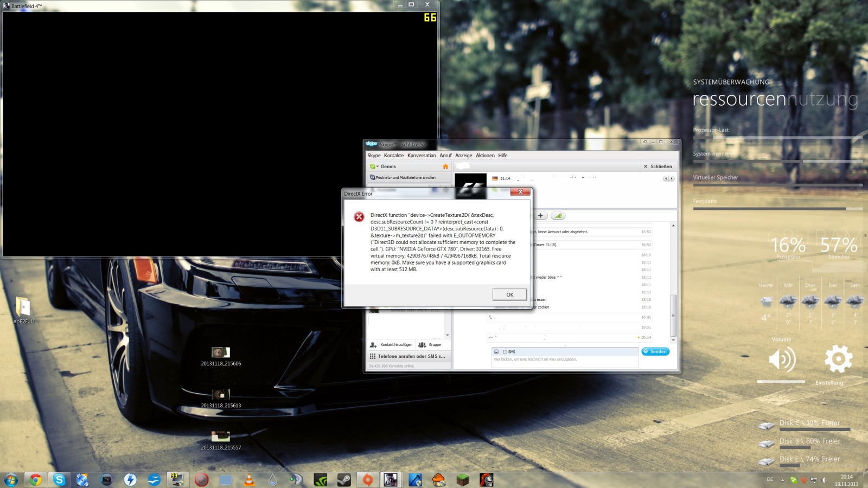
Task: Switch to Skype via taskbar icon
Action: pos(59,480)
